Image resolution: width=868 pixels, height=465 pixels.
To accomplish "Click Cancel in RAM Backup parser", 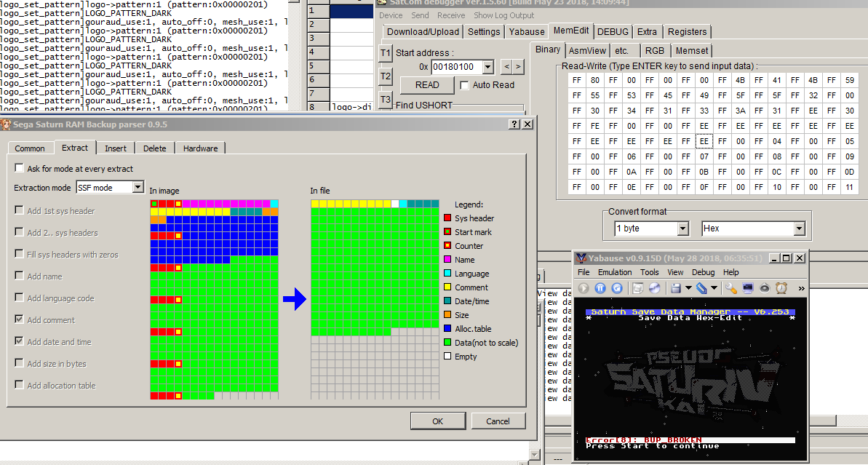I will click(x=498, y=421).
